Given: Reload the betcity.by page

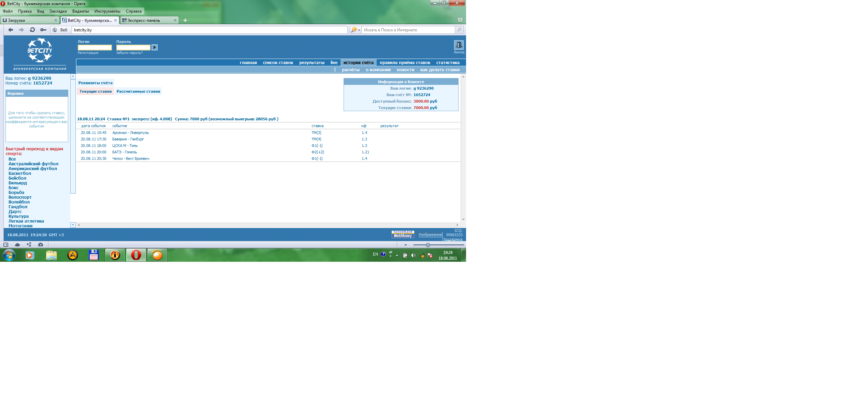Looking at the screenshot, I should (x=32, y=30).
